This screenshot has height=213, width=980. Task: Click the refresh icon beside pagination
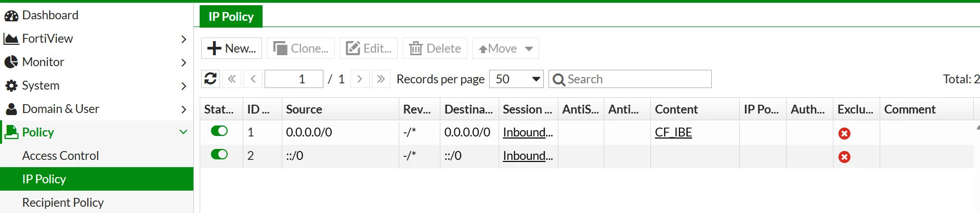(x=211, y=79)
